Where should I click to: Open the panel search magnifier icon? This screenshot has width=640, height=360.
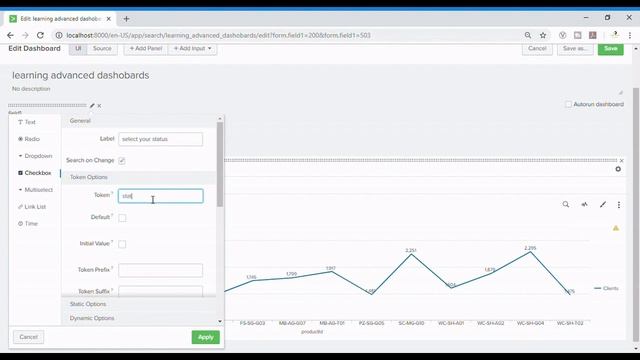click(566, 204)
